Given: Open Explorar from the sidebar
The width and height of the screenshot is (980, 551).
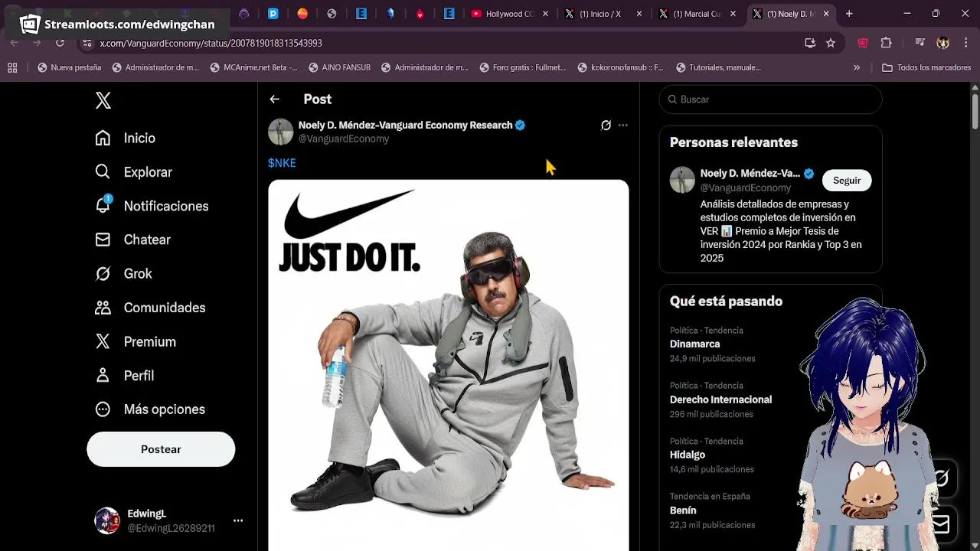Looking at the screenshot, I should click(133, 172).
